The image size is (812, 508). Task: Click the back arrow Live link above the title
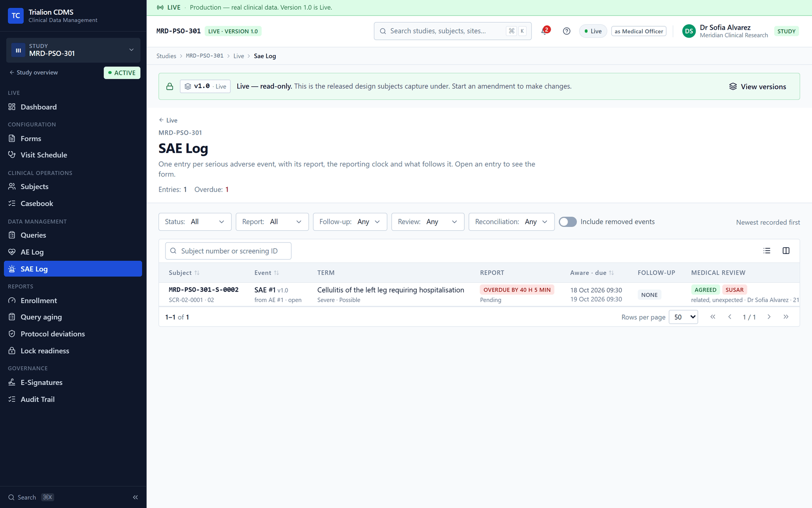coord(168,120)
